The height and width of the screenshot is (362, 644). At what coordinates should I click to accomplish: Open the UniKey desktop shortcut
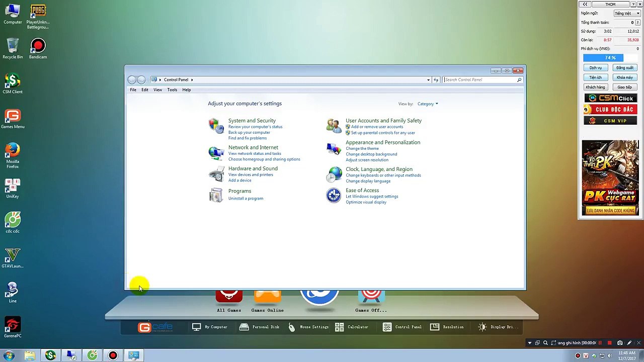coord(13,189)
